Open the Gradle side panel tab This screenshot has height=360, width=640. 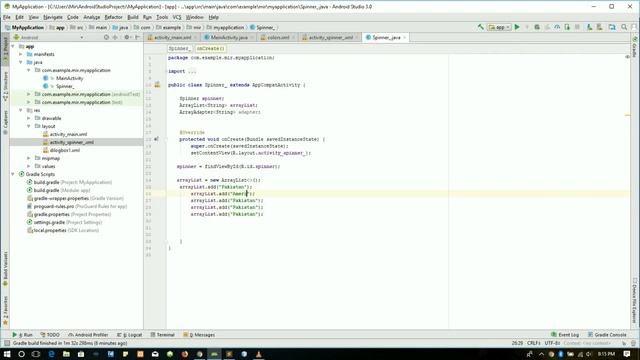pyautogui.click(x=635, y=46)
